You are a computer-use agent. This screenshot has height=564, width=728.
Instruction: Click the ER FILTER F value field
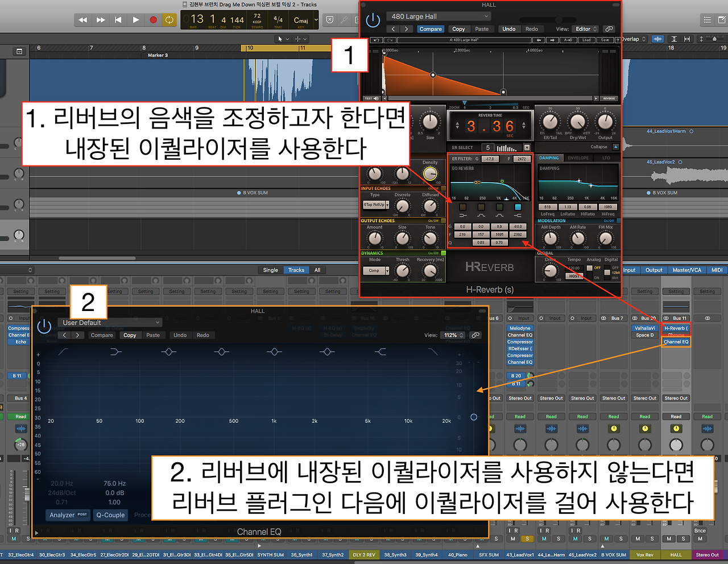point(522,159)
